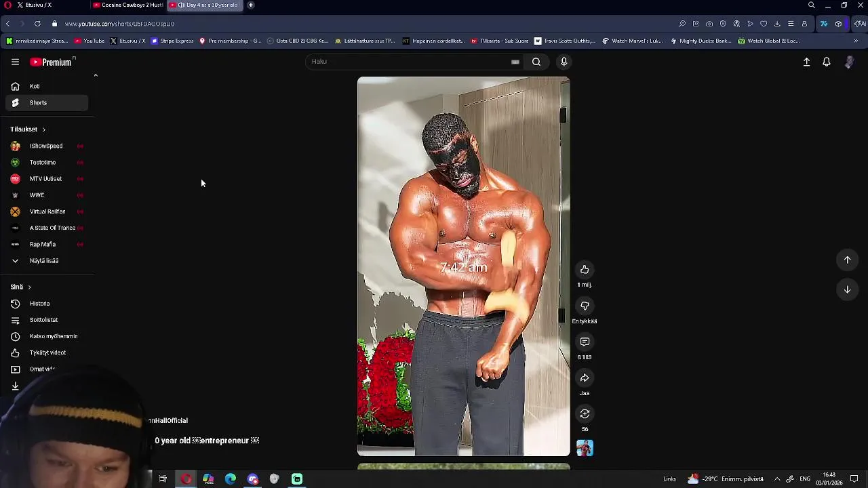This screenshot has height=488, width=868.
Task: Open the taskbar clock and date
Action: pyautogui.click(x=829, y=479)
